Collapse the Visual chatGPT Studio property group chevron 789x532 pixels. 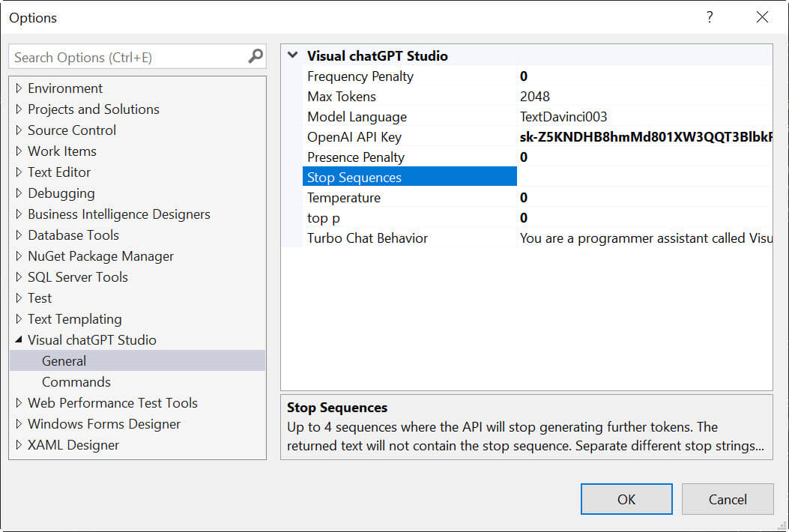[x=292, y=55]
